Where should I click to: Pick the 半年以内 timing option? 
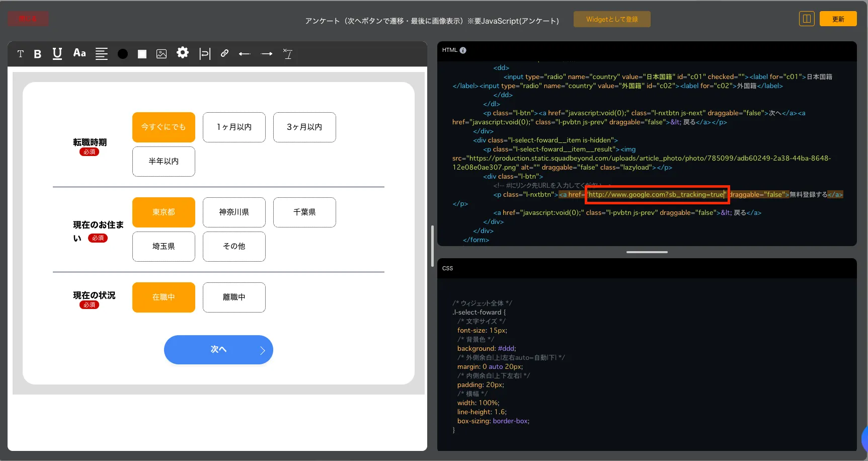[x=164, y=162]
